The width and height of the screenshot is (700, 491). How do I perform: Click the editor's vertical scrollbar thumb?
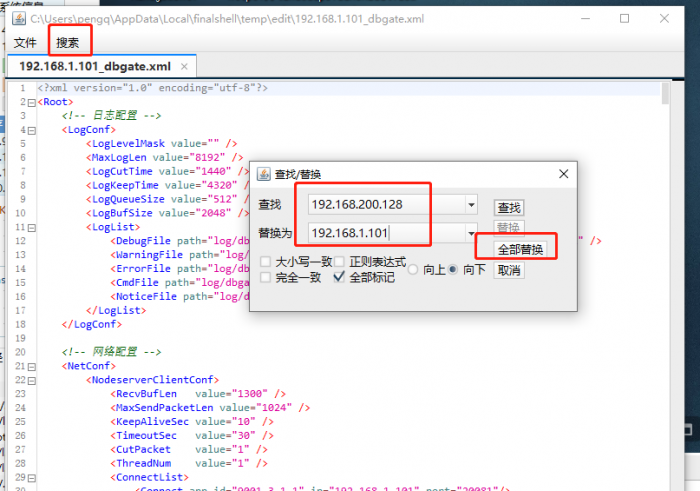coord(665,93)
